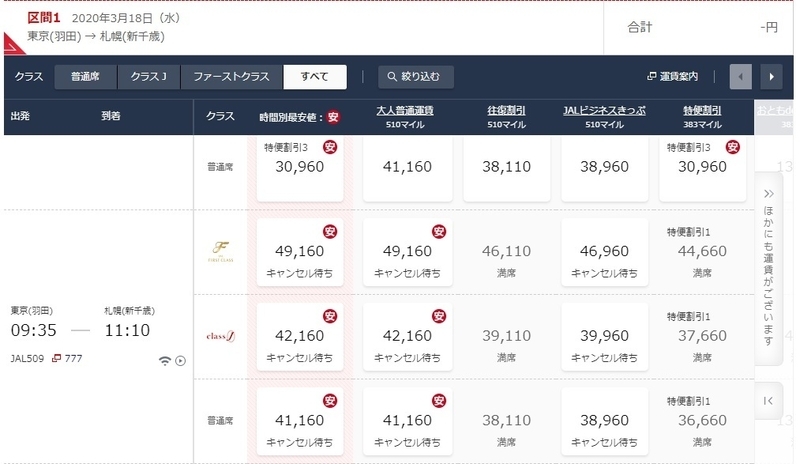Select bottom 普通席 lowest 41,160 waitlist fare
The width and height of the screenshot is (800, 464).
pos(300,422)
